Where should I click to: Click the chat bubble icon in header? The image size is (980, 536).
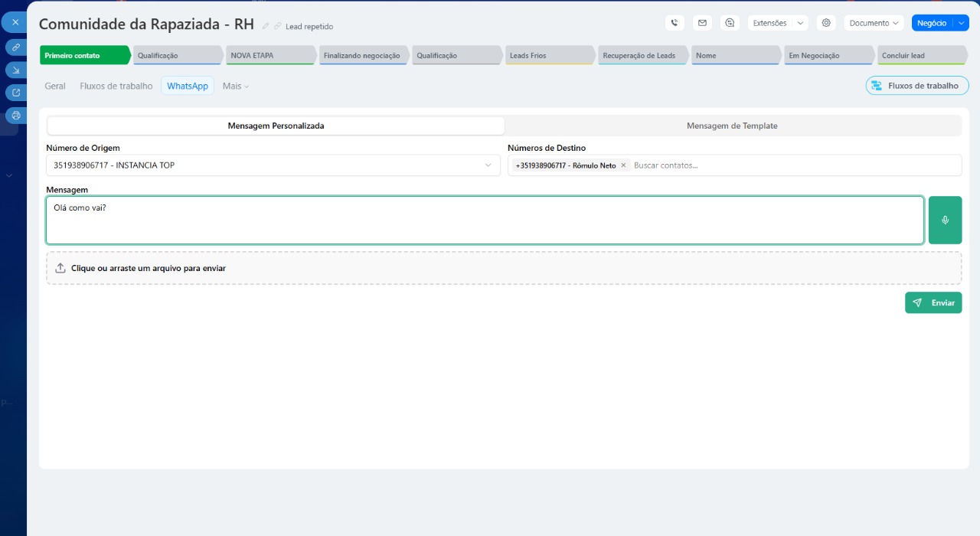730,23
